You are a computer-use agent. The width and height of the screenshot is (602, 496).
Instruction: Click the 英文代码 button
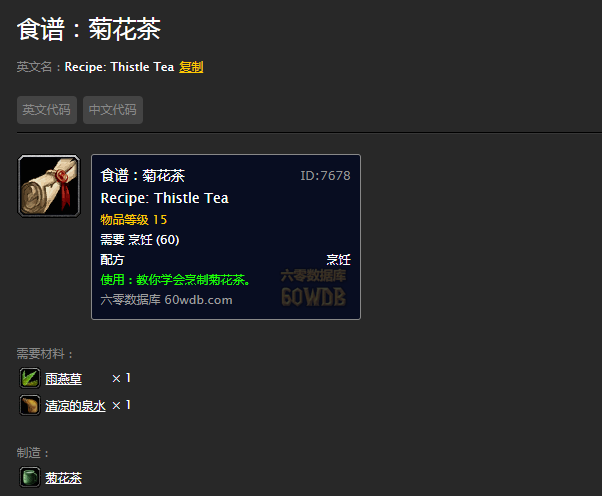47,110
